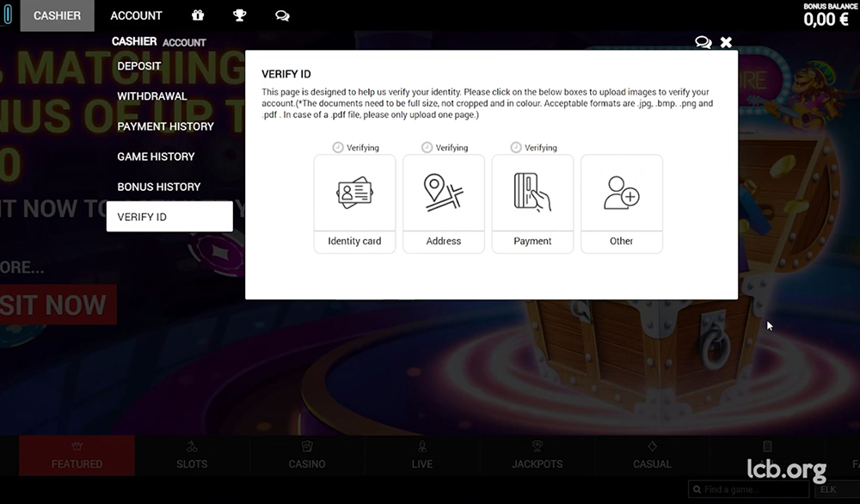This screenshot has height=504, width=860.
Task: Click the clock icon above Identity card
Action: [338, 147]
